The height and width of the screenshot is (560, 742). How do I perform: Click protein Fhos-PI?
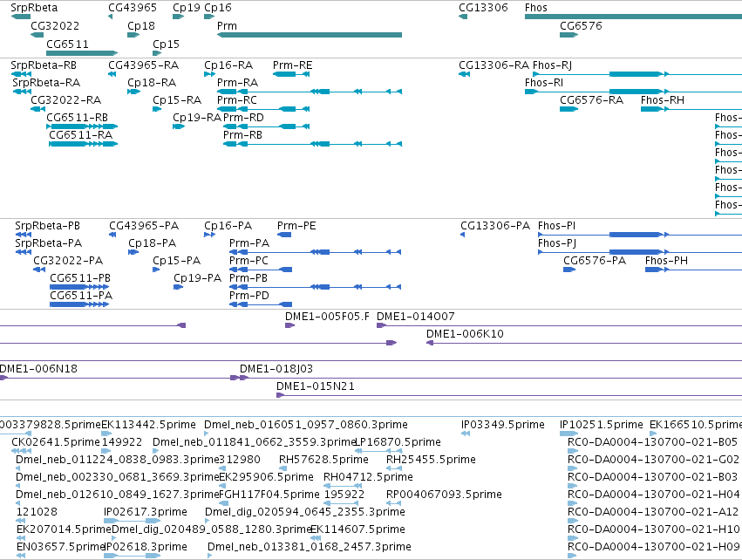point(556,226)
